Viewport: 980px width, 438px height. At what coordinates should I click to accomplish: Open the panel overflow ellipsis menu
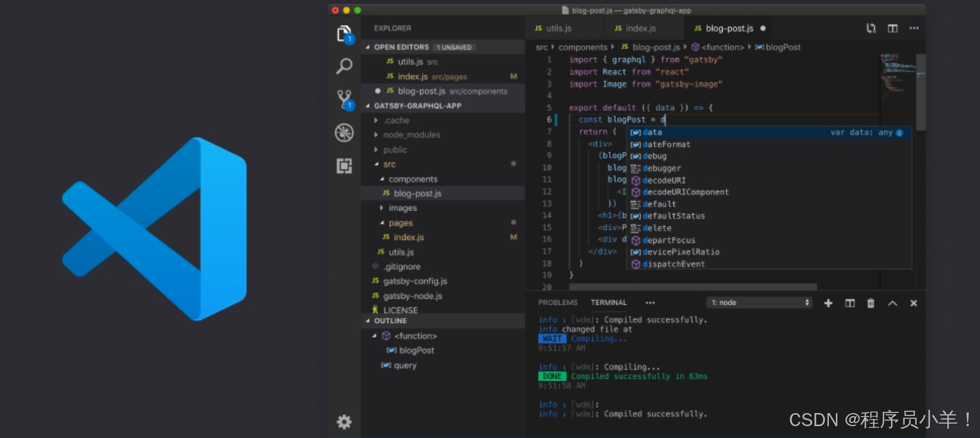[650, 303]
